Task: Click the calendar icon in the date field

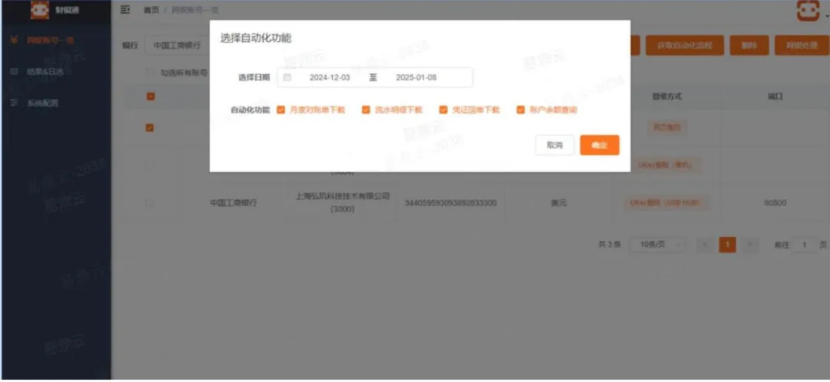Action: (287, 78)
